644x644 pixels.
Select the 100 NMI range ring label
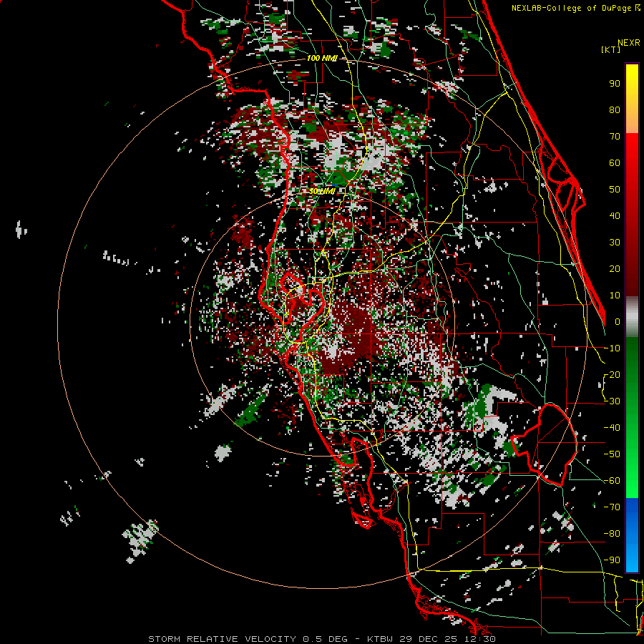pos(322,59)
